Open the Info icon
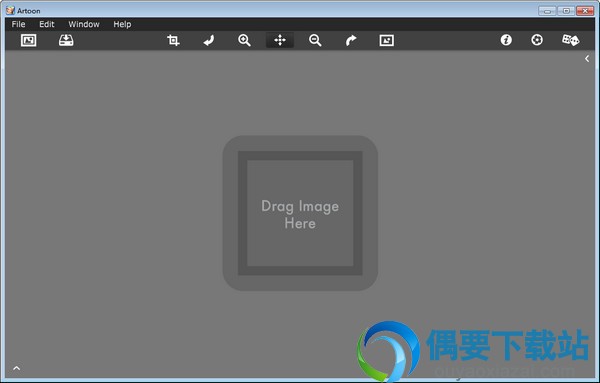The height and width of the screenshot is (383, 600). 506,40
